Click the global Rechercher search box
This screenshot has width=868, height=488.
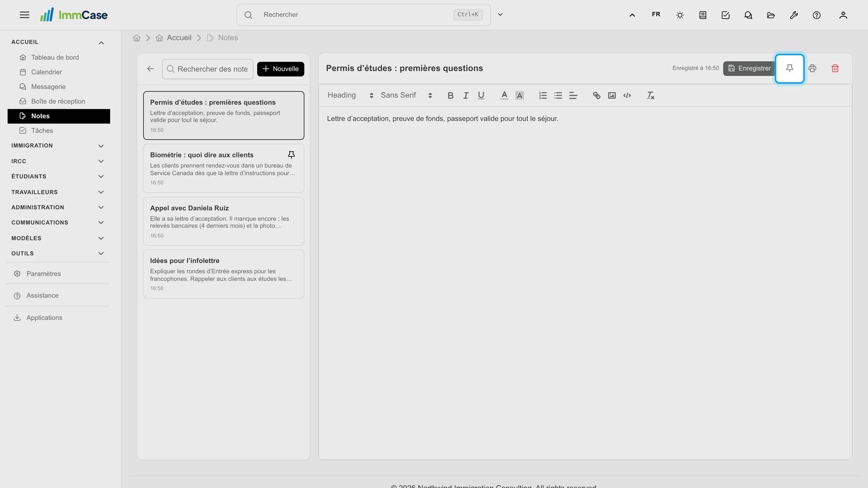click(363, 15)
